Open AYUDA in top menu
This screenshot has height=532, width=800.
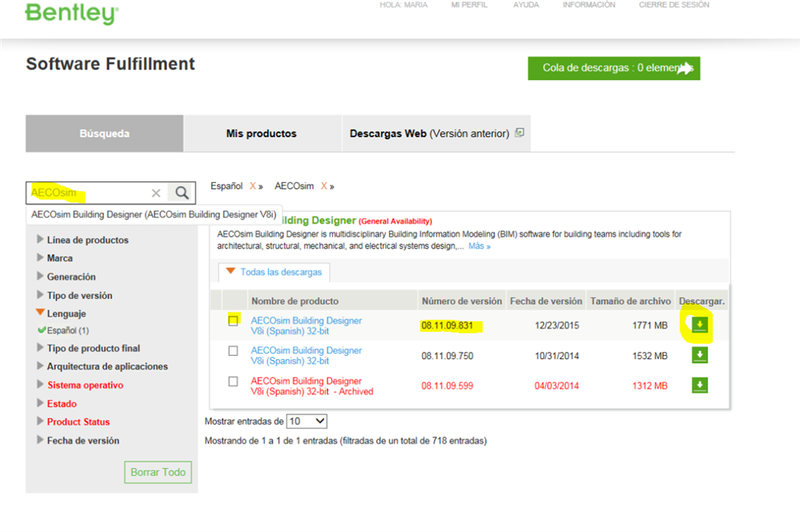pos(526,4)
